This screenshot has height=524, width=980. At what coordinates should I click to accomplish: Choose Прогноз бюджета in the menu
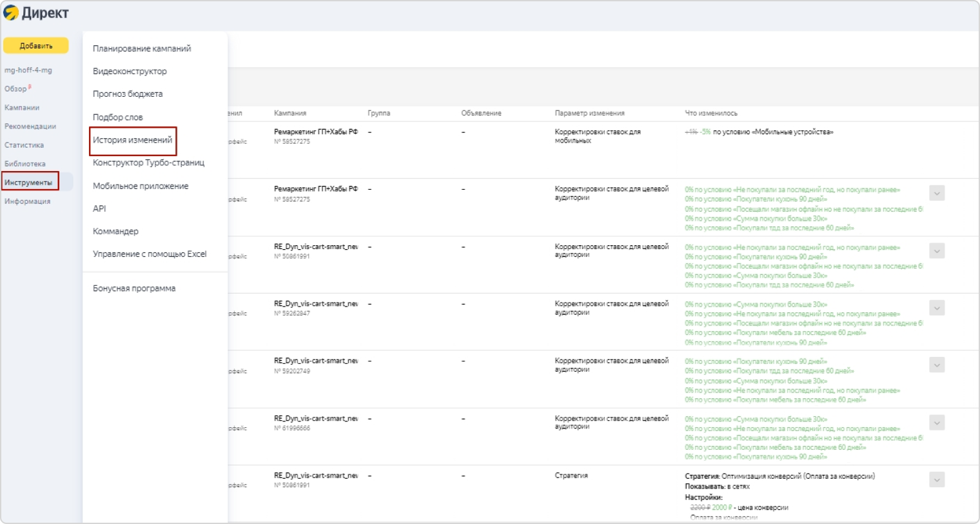click(x=128, y=94)
